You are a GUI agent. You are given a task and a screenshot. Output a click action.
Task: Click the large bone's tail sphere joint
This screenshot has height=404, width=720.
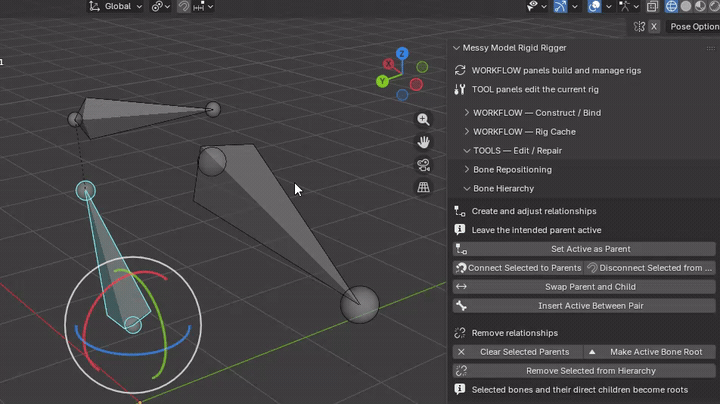(x=360, y=304)
